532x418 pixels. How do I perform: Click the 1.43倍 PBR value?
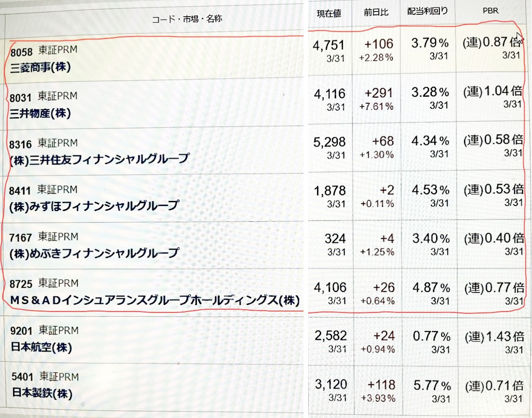click(498, 337)
